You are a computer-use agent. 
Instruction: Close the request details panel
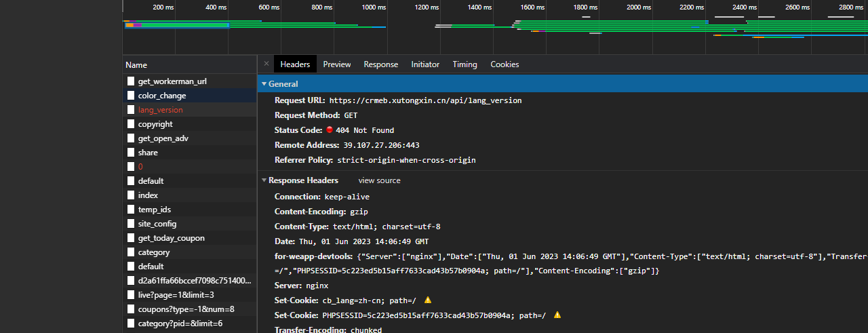click(266, 64)
